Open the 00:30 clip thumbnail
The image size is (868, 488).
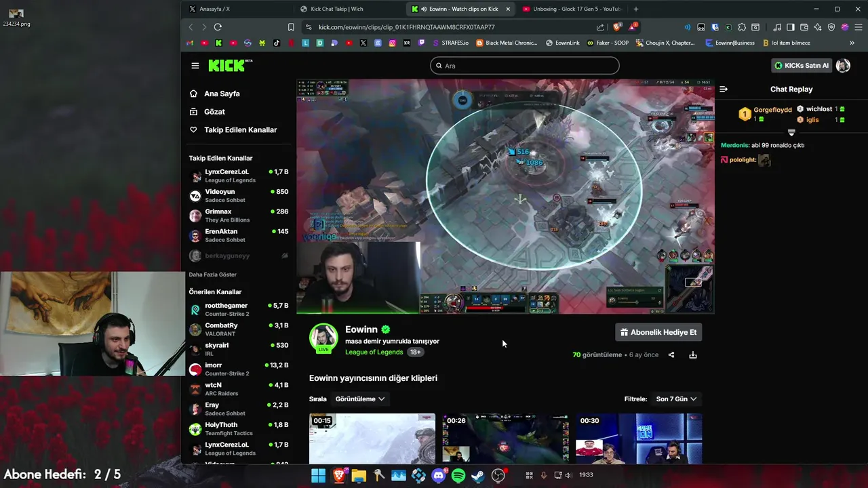(x=638, y=439)
